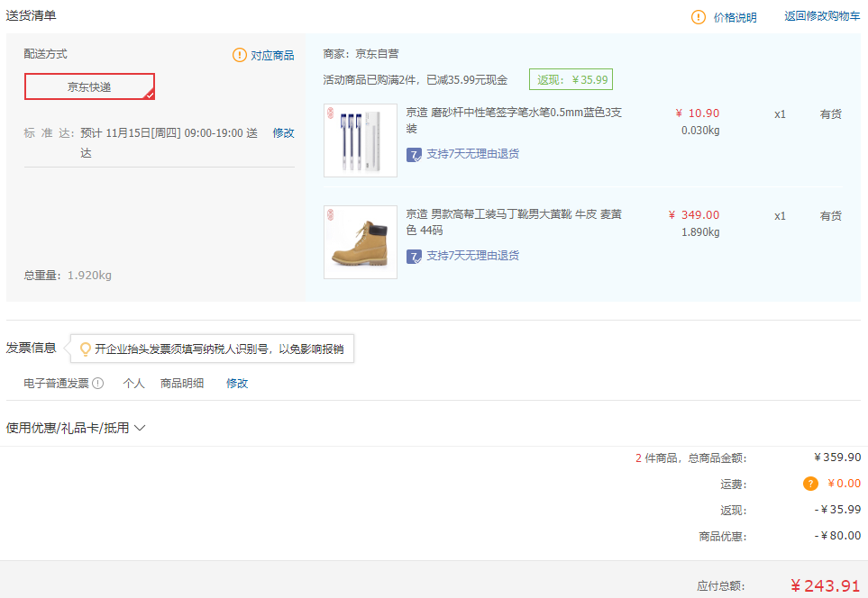The width and height of the screenshot is (868, 598).
Task: Click the lightbulb tip icon in invoice notice
Action: click(x=86, y=349)
